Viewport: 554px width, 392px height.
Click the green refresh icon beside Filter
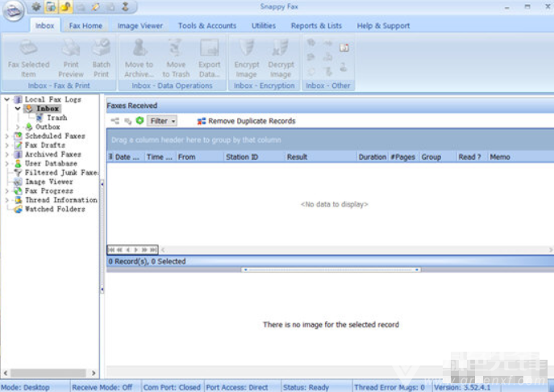(140, 120)
